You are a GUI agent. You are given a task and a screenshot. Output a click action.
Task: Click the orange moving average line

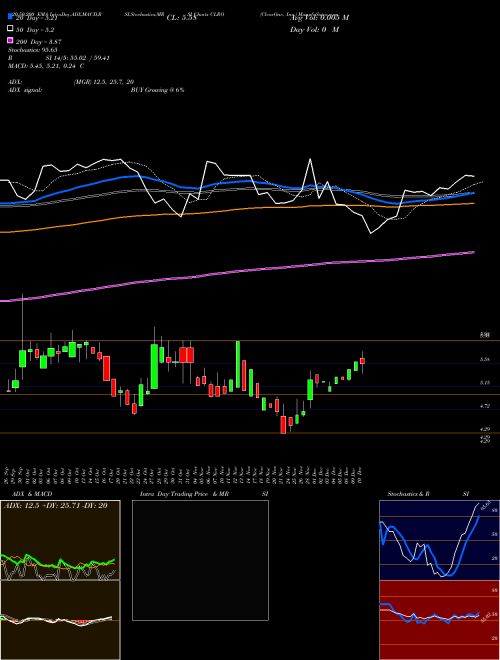236,210
